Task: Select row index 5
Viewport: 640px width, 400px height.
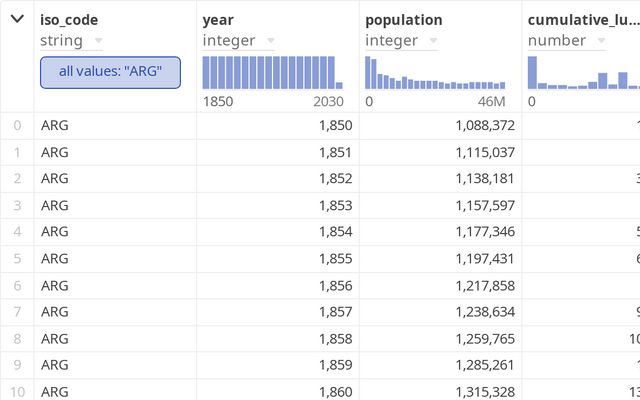Action: 16,259
